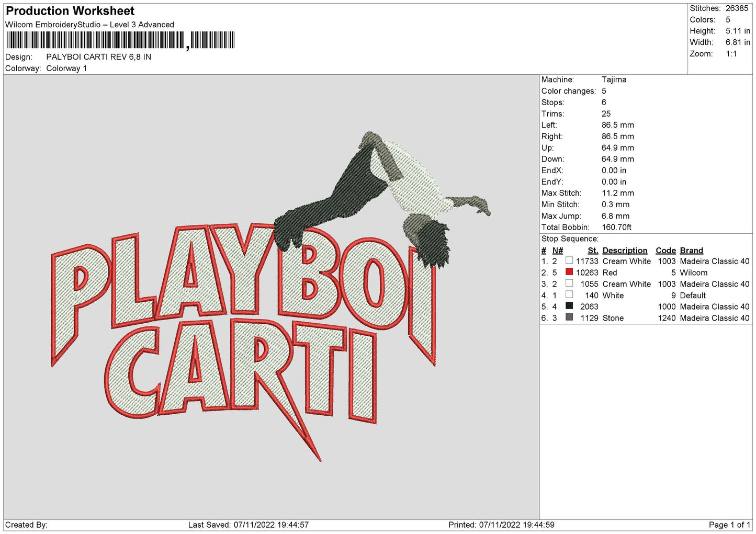Click the EndY value 0.00 in
Viewport: 756px width, 534px height.
(614, 182)
